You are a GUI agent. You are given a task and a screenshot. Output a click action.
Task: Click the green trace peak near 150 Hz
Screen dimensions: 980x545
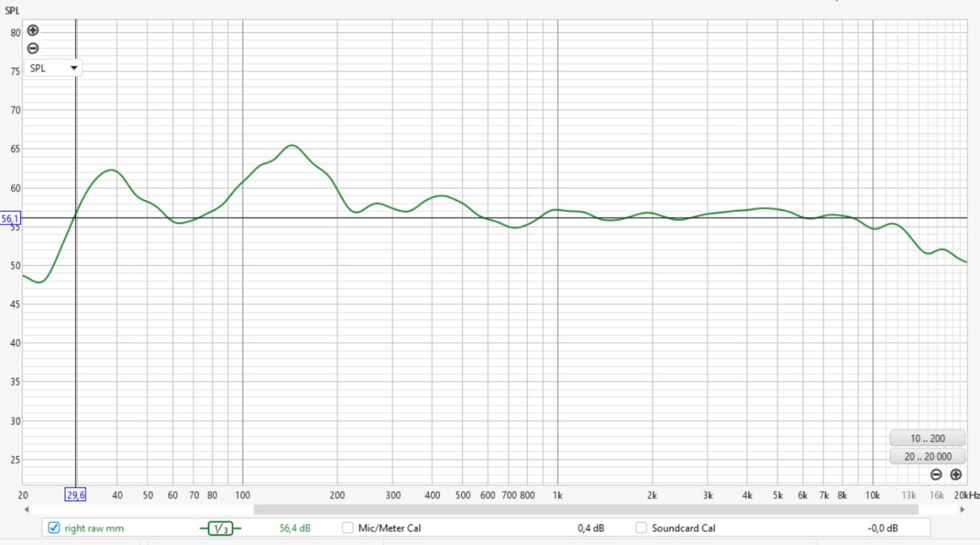click(292, 146)
